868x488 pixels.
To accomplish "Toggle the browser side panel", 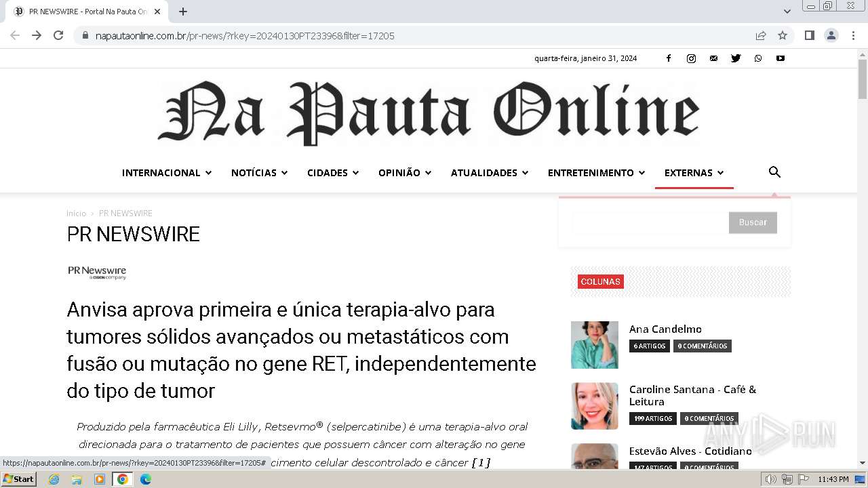I will pos(809,35).
